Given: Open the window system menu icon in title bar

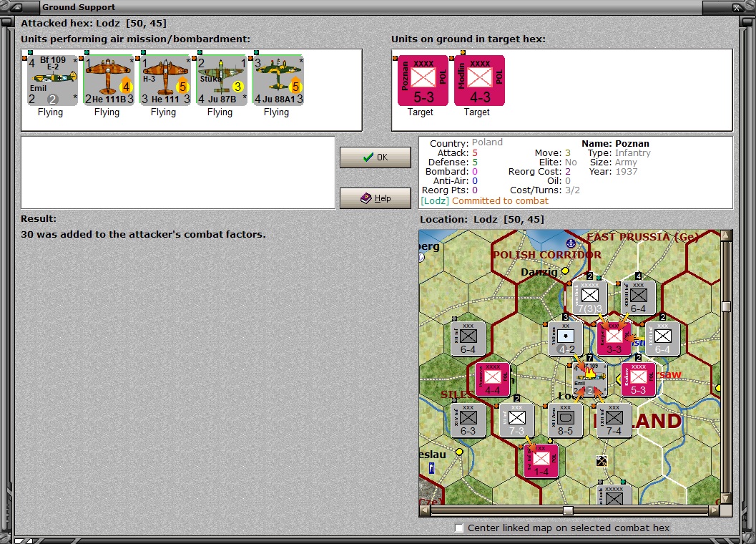Looking at the screenshot, I should [16, 7].
